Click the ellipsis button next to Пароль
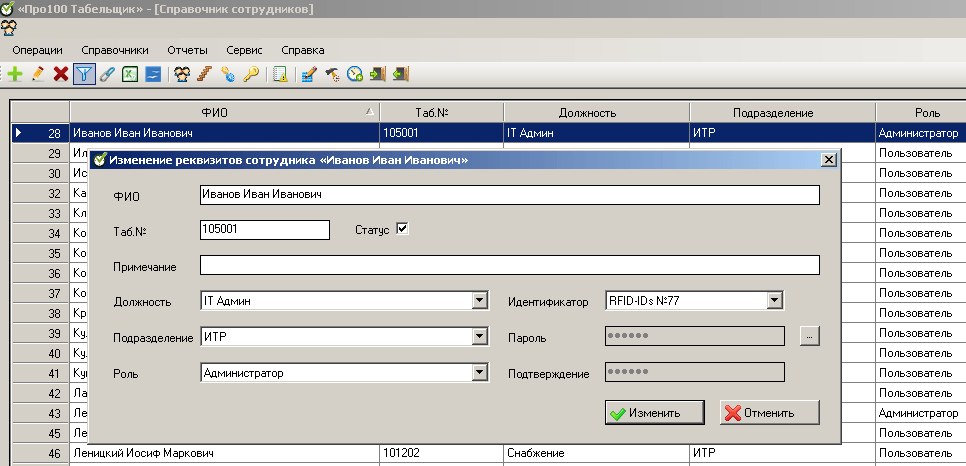Image resolution: width=966 pixels, height=466 pixels. (x=810, y=336)
